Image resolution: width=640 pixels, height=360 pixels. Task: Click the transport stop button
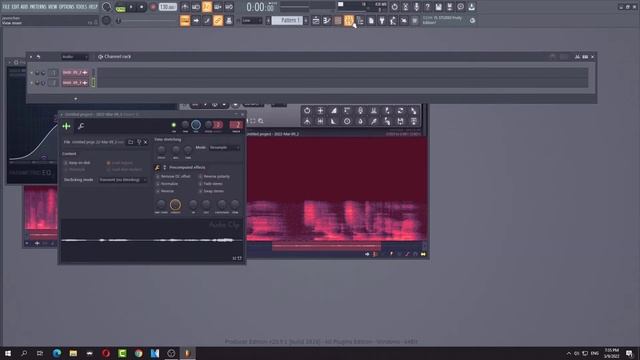(142, 7)
